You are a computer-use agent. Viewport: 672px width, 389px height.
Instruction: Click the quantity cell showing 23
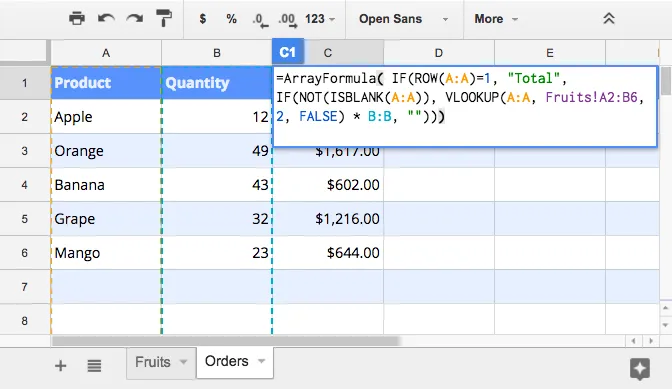click(x=217, y=253)
